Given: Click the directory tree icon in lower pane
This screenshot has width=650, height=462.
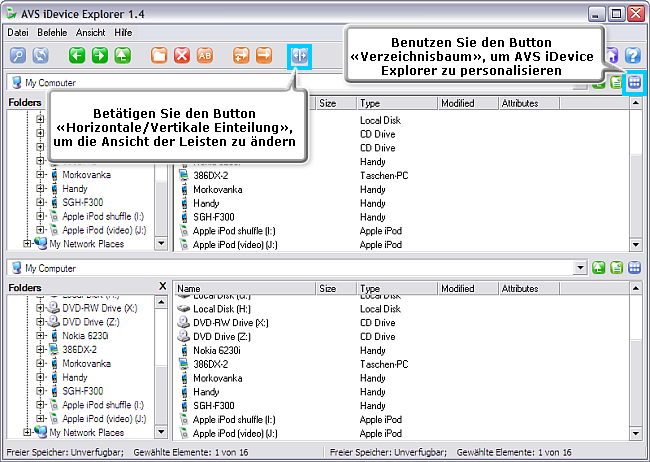Looking at the screenshot, I should tap(634, 268).
